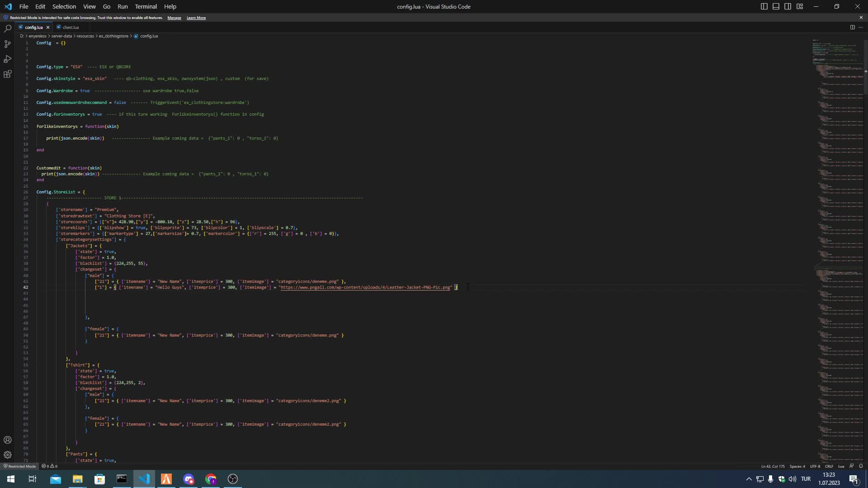
Task: Open the Accounts icon in activity bar
Action: pos(7,440)
